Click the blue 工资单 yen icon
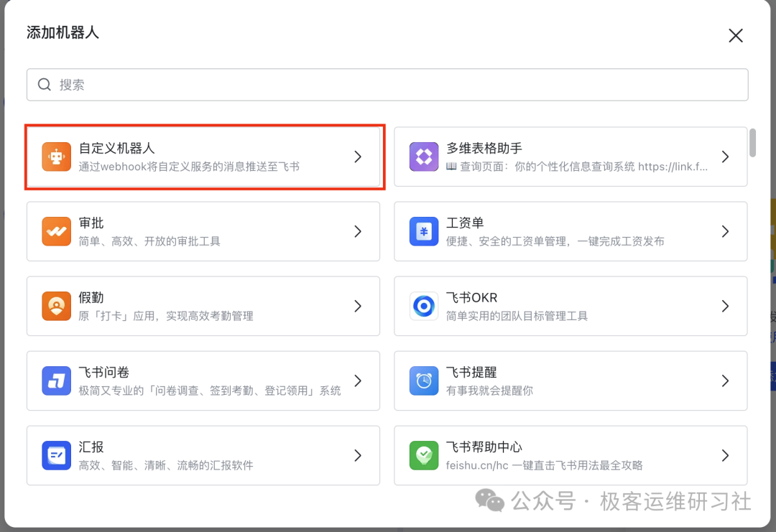The height and width of the screenshot is (532, 776). click(x=424, y=231)
